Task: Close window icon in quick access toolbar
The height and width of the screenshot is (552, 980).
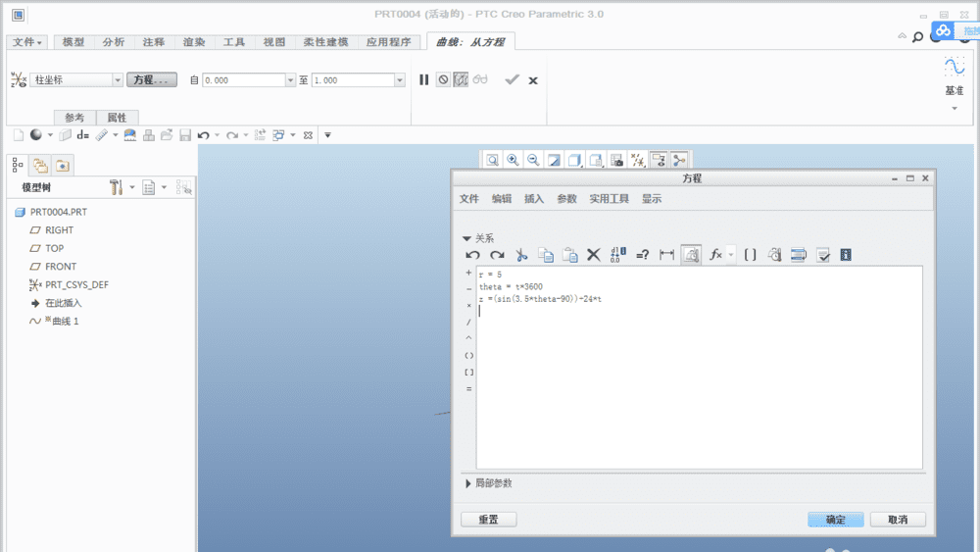Action: click(x=308, y=135)
